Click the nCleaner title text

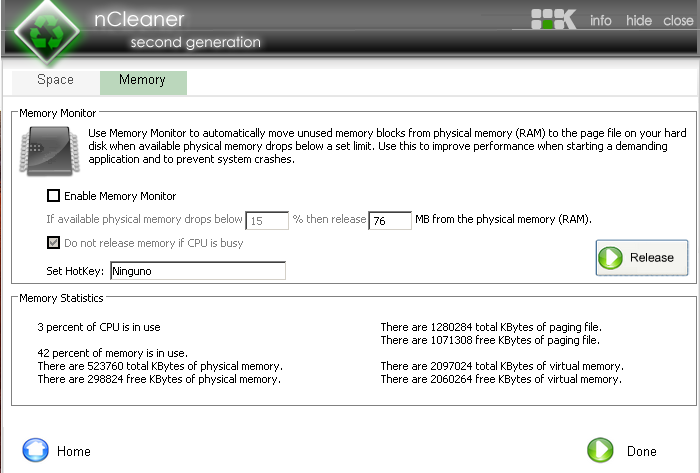point(139,20)
